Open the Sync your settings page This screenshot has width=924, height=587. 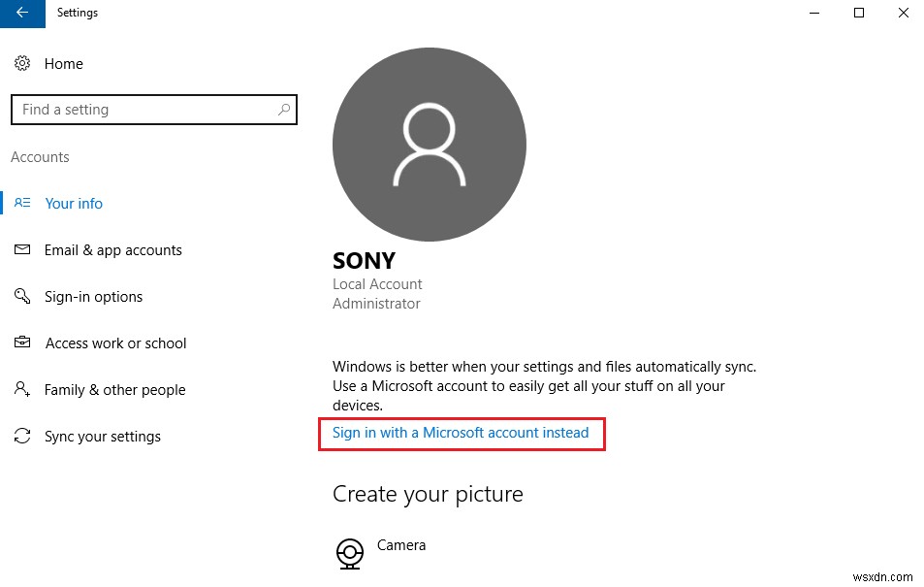(x=102, y=436)
